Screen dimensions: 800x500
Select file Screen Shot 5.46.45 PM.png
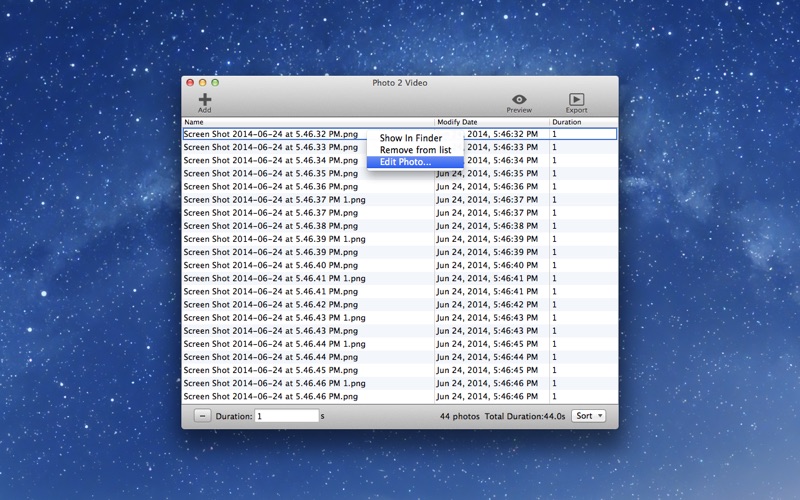[271, 370]
